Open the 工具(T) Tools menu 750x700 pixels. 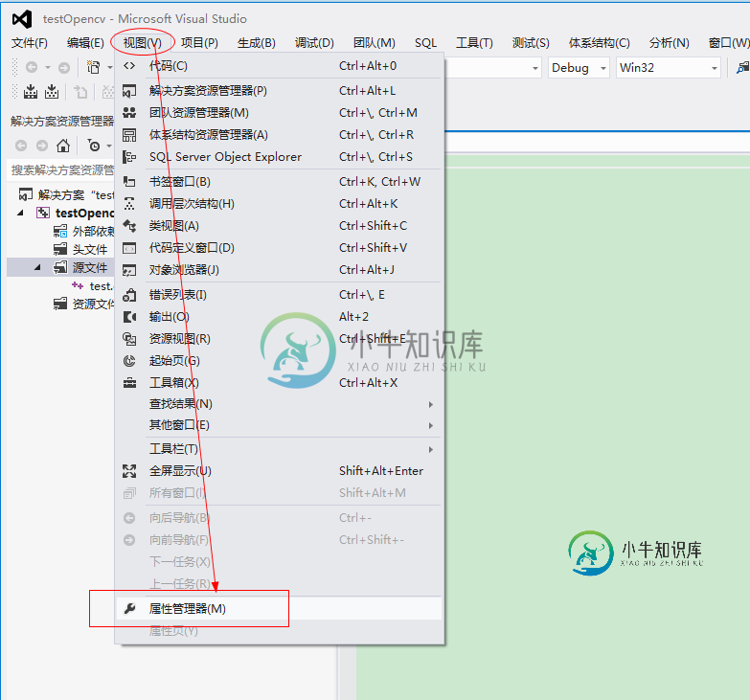(474, 43)
